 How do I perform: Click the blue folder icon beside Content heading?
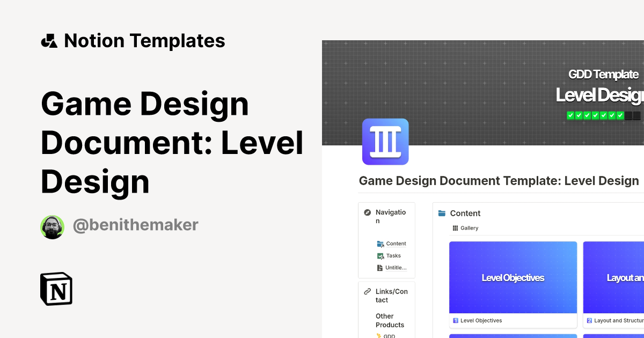tap(442, 213)
